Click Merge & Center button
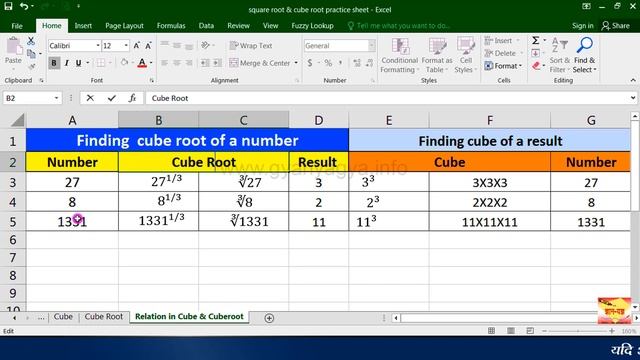Viewport: 640px width, 360px height. (x=260, y=63)
